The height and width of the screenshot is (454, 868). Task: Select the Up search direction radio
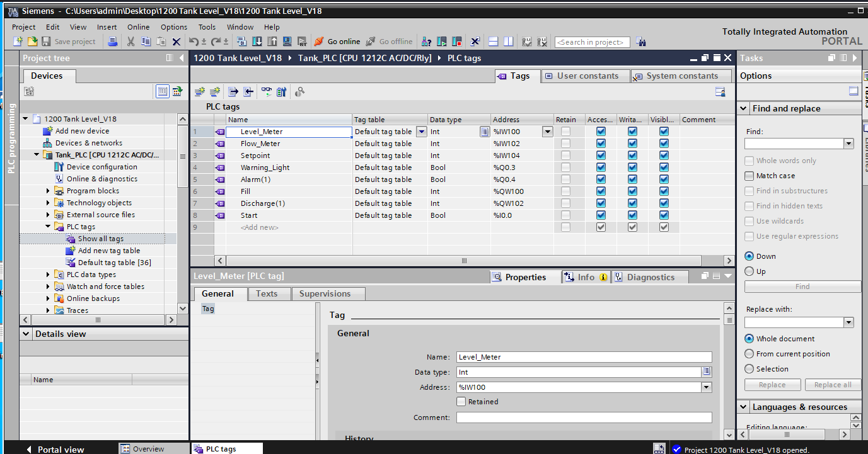pos(749,271)
